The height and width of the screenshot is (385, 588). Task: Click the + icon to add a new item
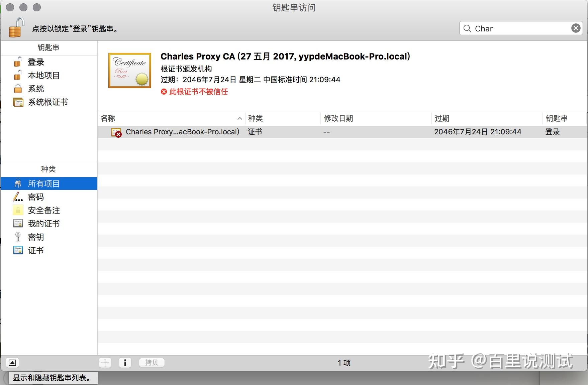click(105, 362)
